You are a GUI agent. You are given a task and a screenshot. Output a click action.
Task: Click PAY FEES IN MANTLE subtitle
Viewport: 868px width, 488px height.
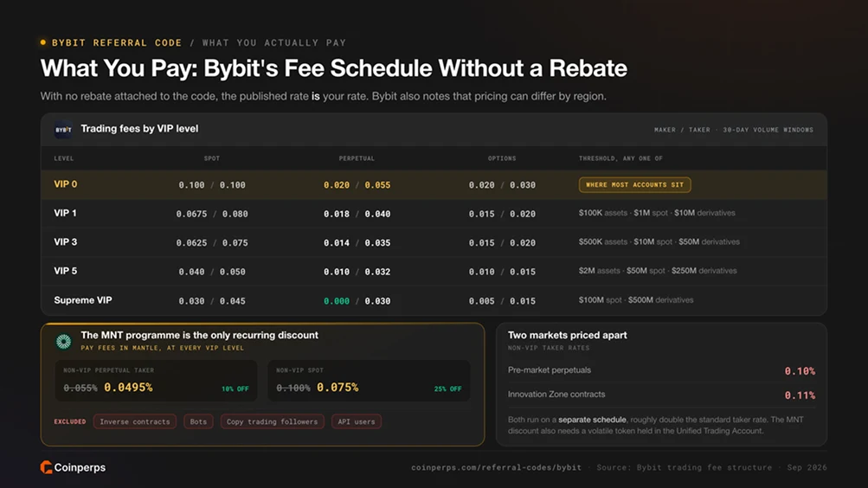(x=162, y=348)
